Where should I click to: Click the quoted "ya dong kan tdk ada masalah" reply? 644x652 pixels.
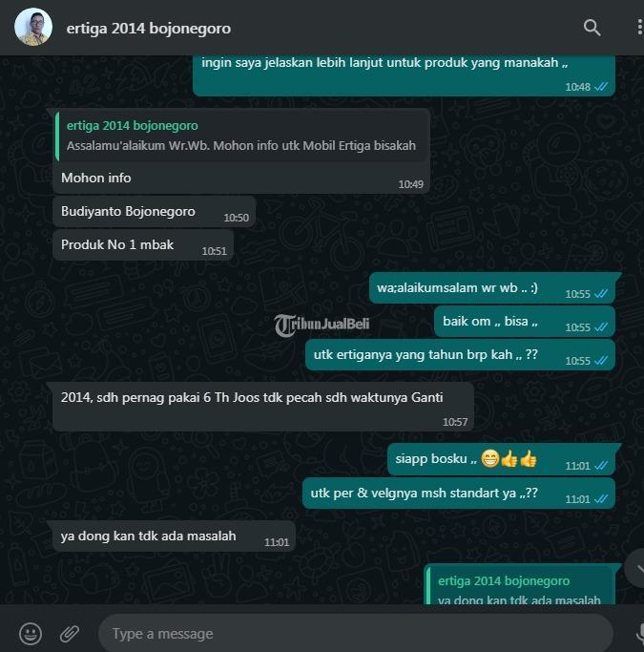(x=519, y=587)
